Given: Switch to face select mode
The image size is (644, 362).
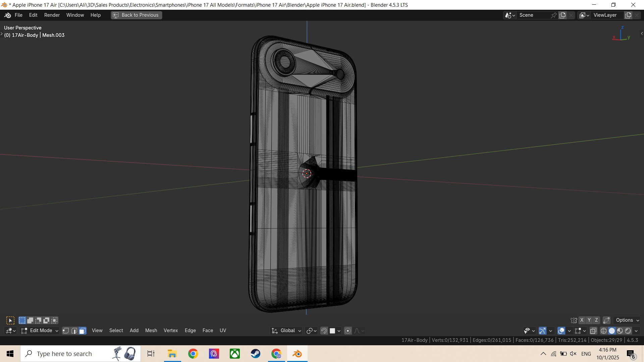Looking at the screenshot, I should (x=83, y=331).
